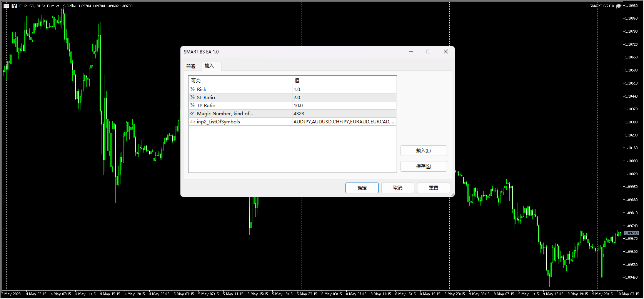Screen dimensions: 644x299
Task: Click the SMART BS EA 1.0 dialog title
Action: click(x=201, y=51)
